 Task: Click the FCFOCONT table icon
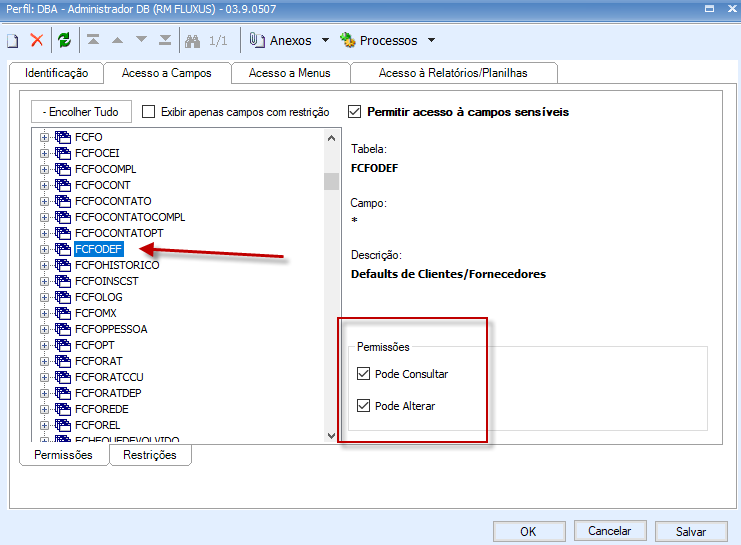click(63, 185)
